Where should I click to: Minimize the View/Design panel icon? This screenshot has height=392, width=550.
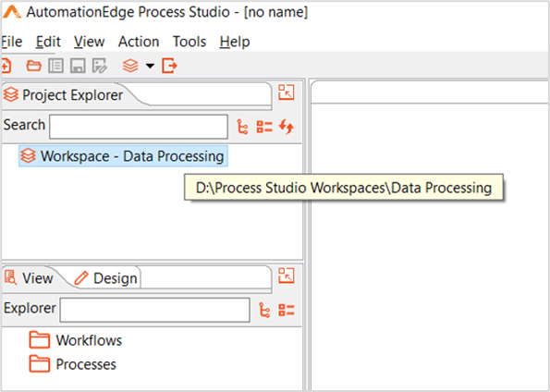tap(287, 276)
